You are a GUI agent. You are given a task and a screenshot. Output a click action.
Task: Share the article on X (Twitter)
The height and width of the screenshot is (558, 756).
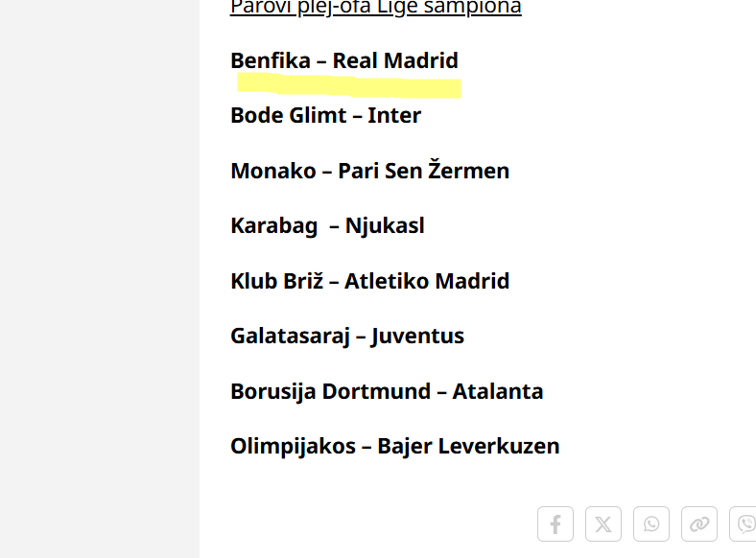603,524
